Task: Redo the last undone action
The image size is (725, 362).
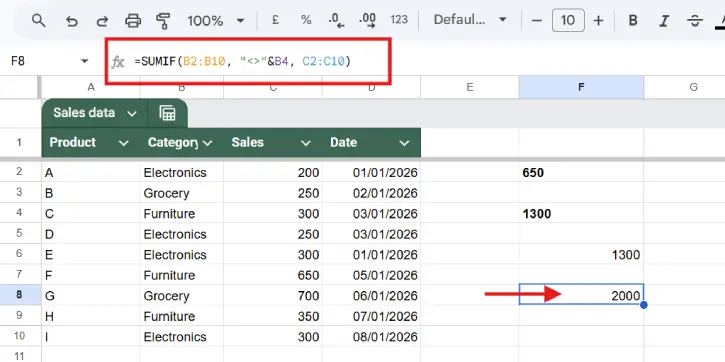Action: tap(102, 21)
